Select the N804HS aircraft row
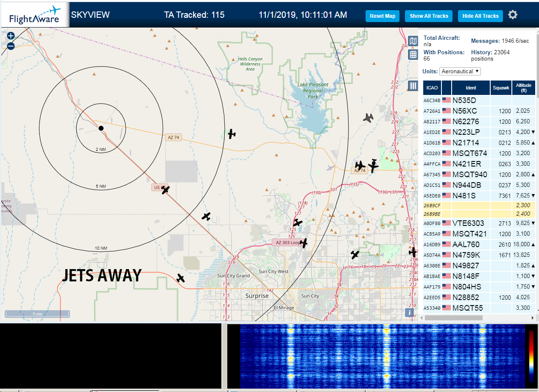Screen dimensions: 539x392 pyautogui.click(x=479, y=287)
